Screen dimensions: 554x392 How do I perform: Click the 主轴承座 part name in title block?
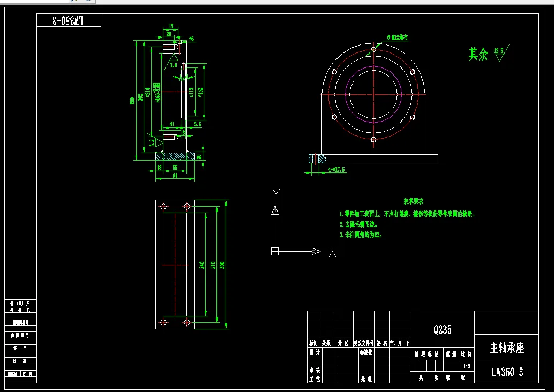[x=507, y=348]
